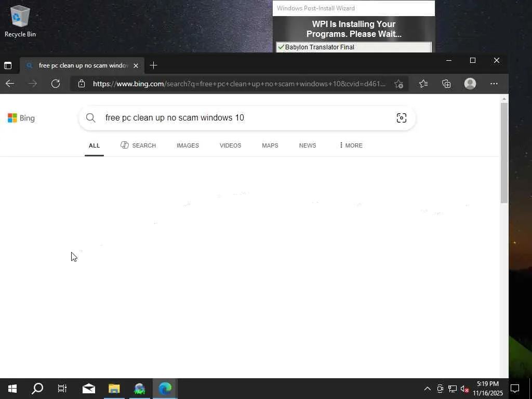Go back to previous page
532x399 pixels.
tap(10, 84)
